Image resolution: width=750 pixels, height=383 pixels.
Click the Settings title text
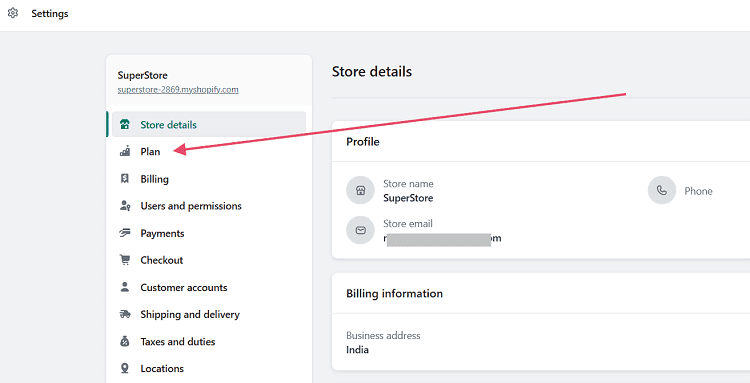coord(50,14)
